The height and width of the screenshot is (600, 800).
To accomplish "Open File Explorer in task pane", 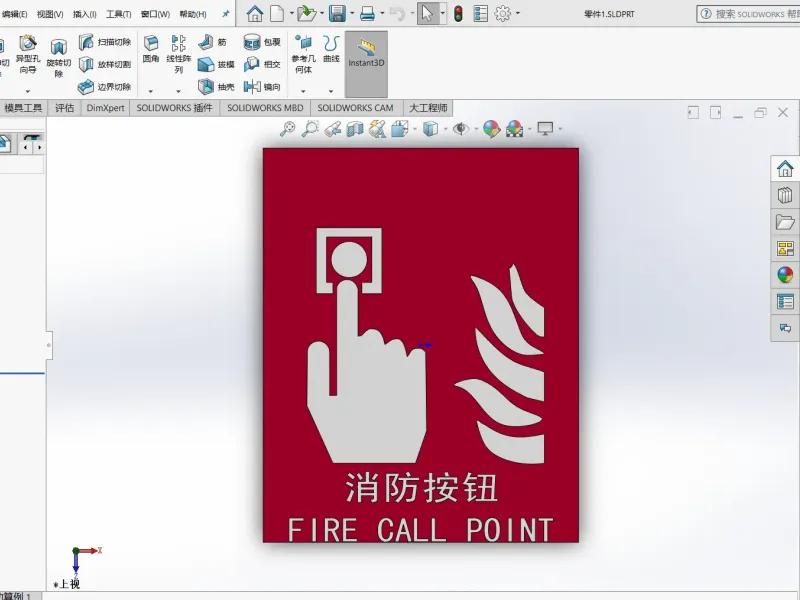I will (785, 222).
